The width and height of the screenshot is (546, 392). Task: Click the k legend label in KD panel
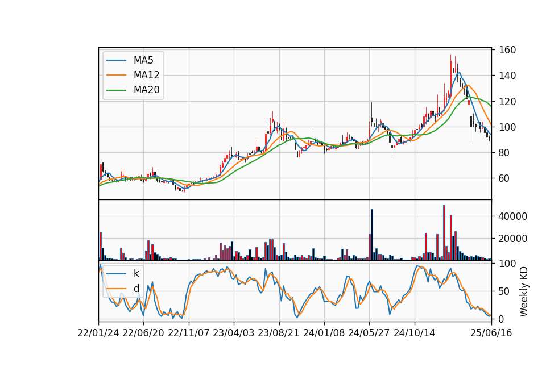pyautogui.click(x=136, y=273)
